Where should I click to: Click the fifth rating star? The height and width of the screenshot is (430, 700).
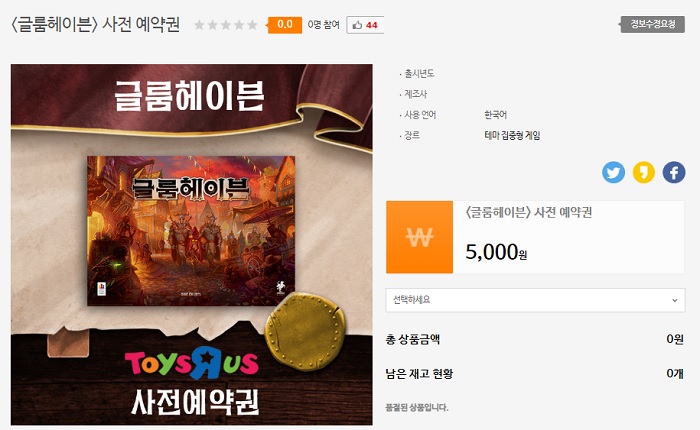[x=253, y=25]
